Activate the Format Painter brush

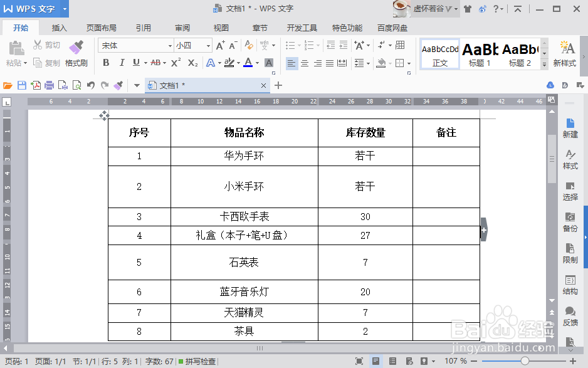click(76, 48)
